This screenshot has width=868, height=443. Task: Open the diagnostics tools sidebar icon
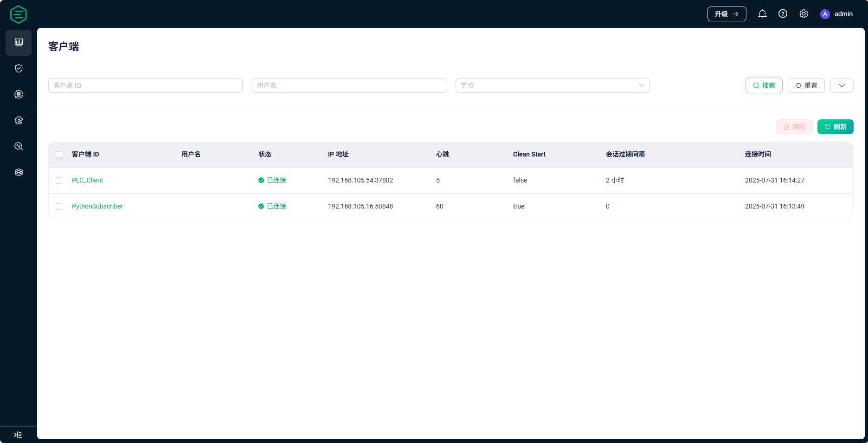[19, 146]
